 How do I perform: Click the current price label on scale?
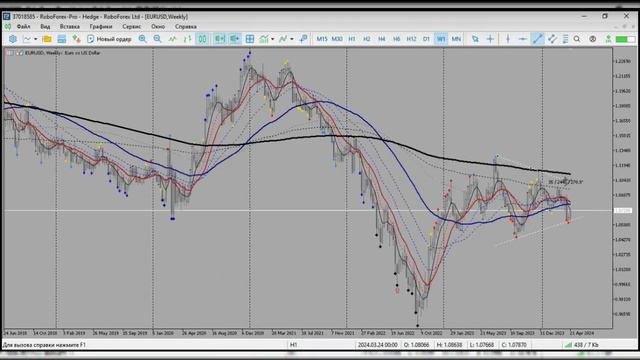tap(623, 211)
